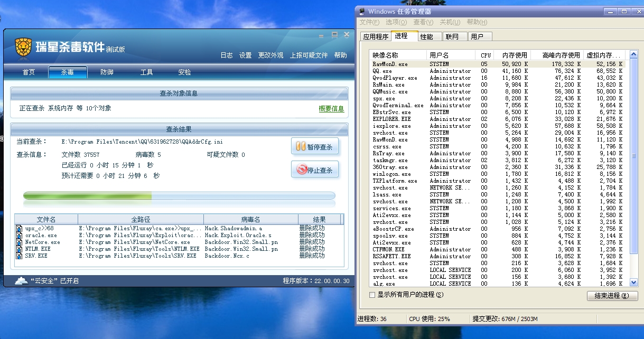644x339 pixels.
Task: Open the 文件(F) menu in Task Manager
Action: [x=369, y=22]
